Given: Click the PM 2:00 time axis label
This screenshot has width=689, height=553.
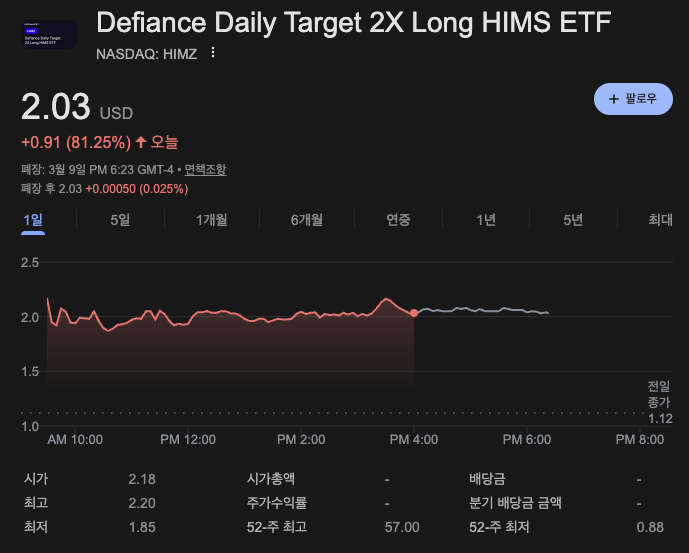Looking at the screenshot, I should (x=301, y=439).
